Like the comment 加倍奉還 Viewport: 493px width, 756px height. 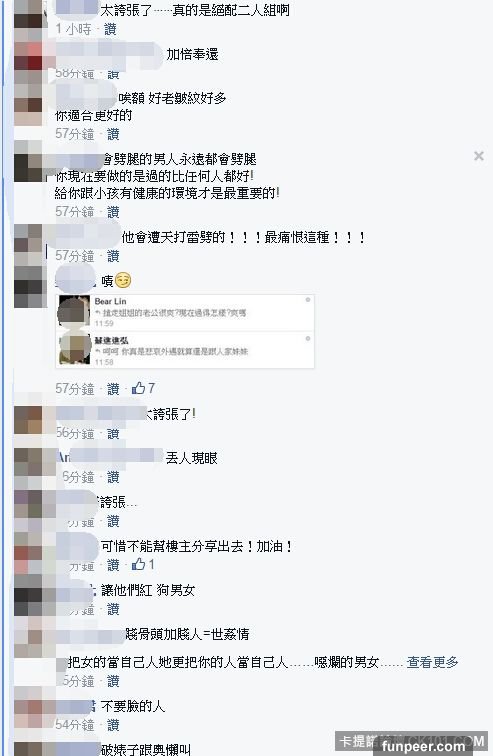coord(113,75)
